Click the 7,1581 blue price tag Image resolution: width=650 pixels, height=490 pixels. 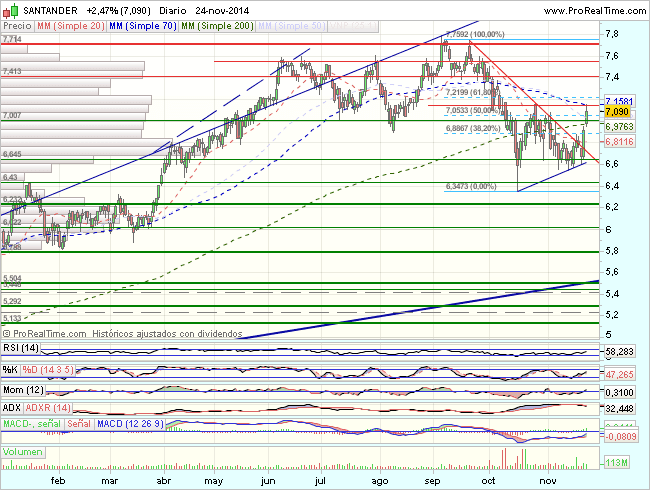pyautogui.click(x=619, y=101)
